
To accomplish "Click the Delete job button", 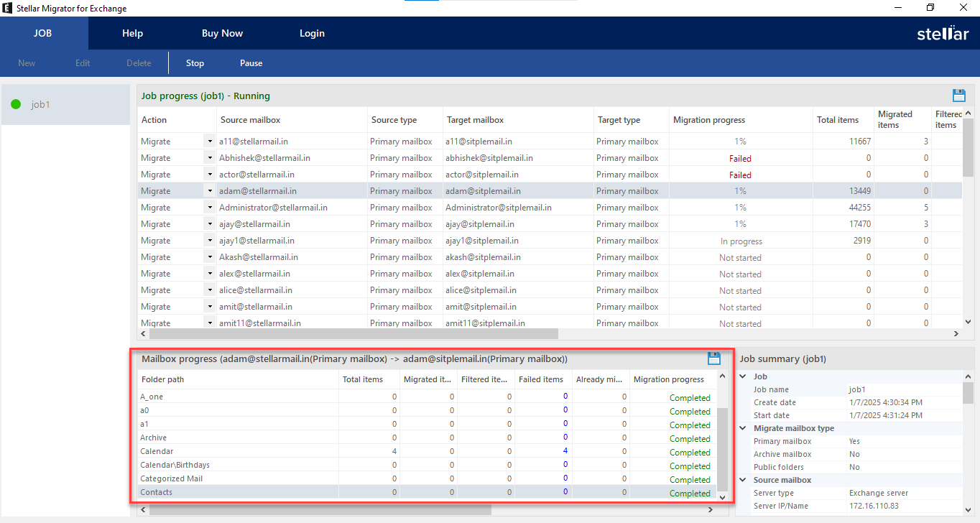I will coord(139,63).
